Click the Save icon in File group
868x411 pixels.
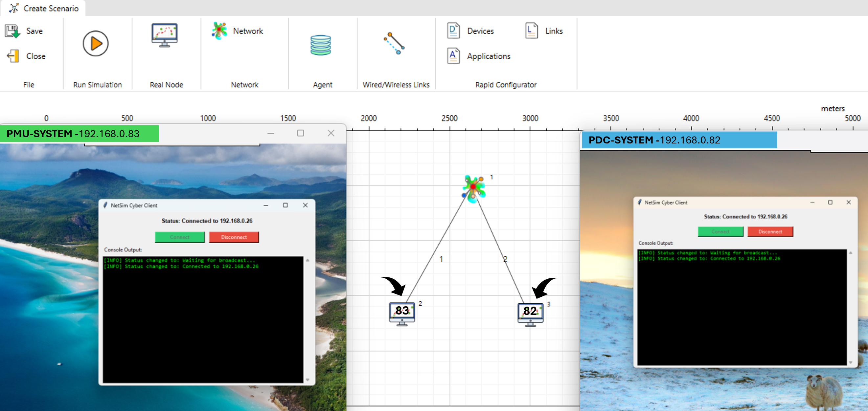click(13, 31)
